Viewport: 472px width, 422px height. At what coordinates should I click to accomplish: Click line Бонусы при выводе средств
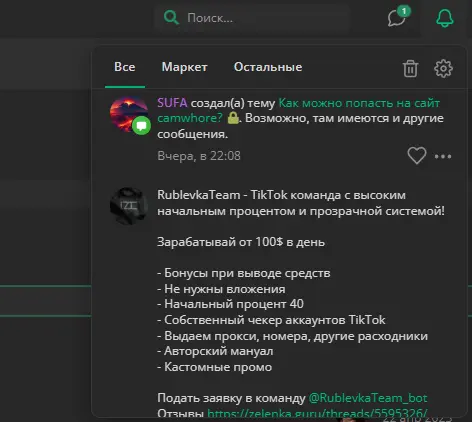pyautogui.click(x=244, y=273)
